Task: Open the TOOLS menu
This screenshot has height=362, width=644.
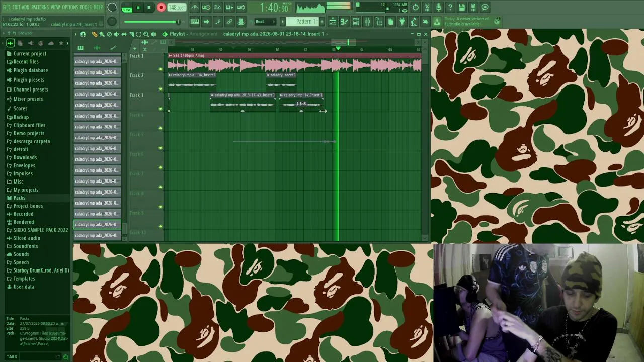Action: pos(86,7)
